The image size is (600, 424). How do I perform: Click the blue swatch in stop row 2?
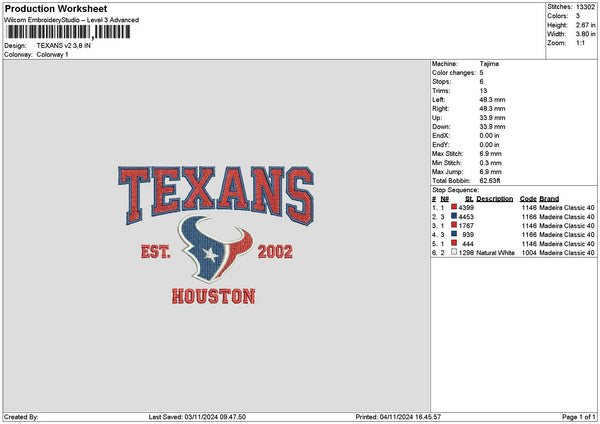coord(454,216)
